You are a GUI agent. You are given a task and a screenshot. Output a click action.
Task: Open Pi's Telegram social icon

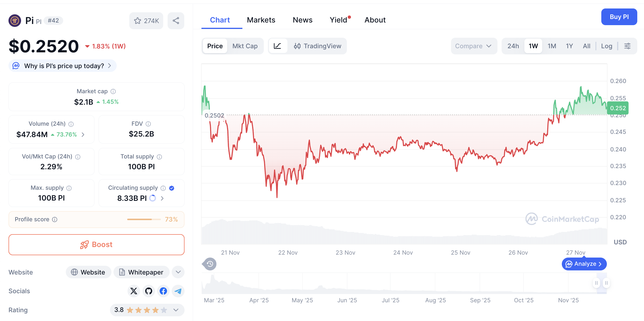178,291
